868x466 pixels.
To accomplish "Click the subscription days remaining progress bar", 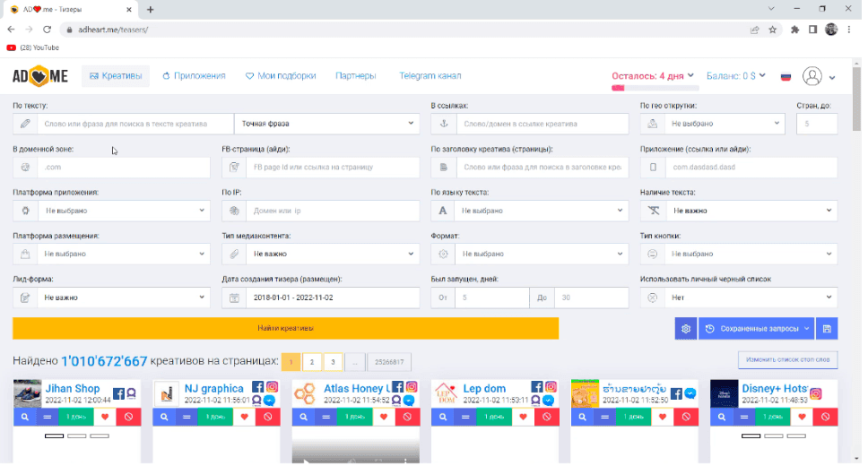I will pyautogui.click(x=654, y=88).
